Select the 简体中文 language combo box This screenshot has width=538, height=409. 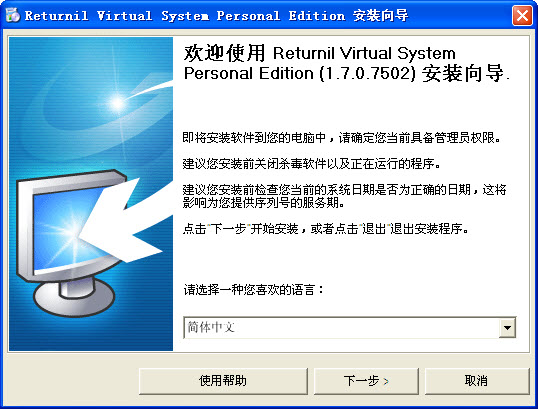coord(350,328)
